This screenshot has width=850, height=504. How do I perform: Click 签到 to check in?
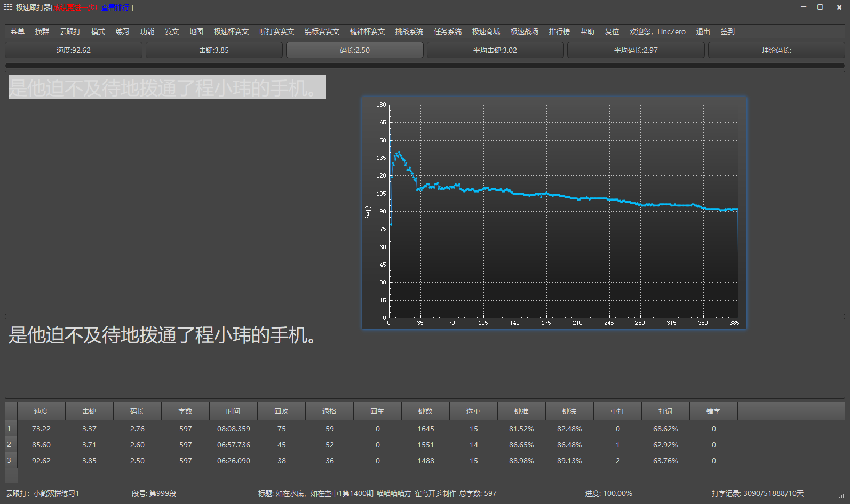click(727, 31)
